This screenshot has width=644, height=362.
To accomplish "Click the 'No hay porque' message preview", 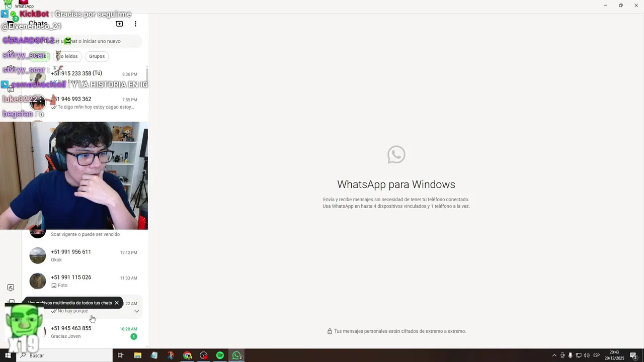I will pyautogui.click(x=69, y=311).
